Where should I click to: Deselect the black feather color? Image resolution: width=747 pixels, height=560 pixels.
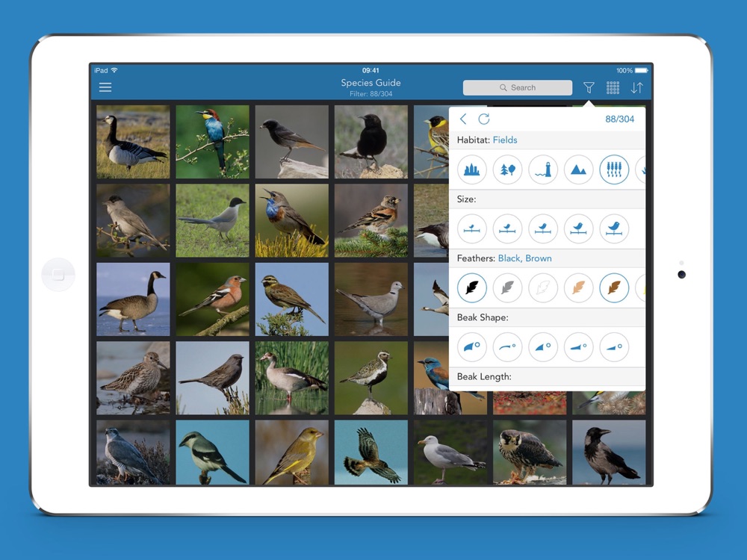click(x=471, y=287)
